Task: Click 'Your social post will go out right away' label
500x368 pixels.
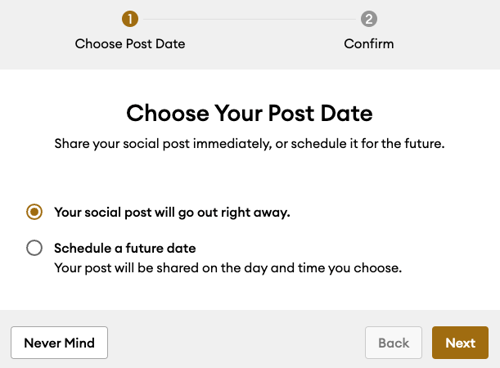Action: coord(172,212)
